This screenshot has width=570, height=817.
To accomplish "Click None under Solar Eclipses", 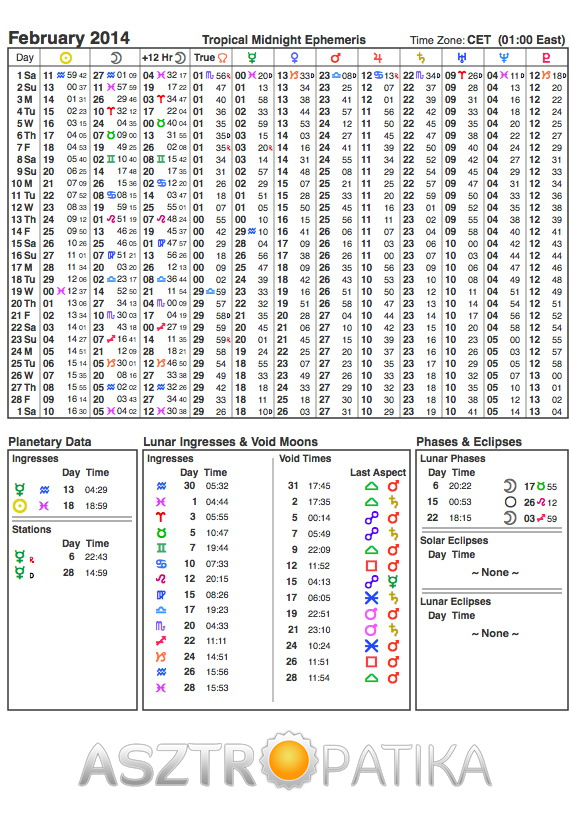I will click(495, 572).
